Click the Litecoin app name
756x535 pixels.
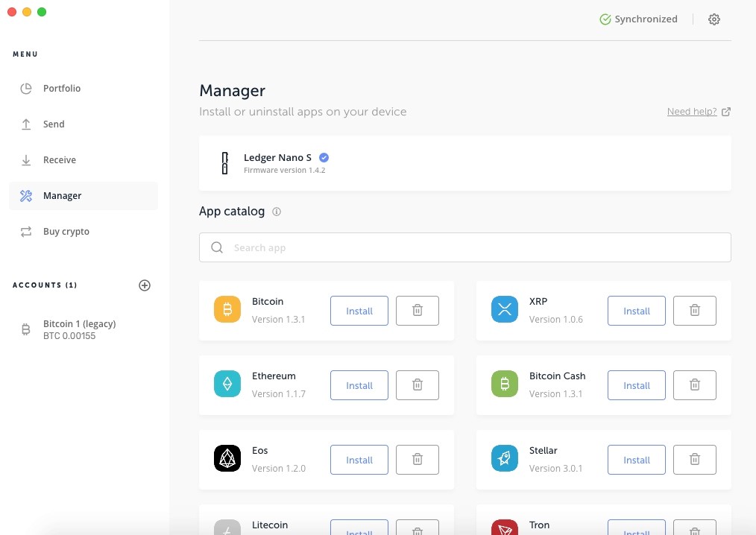tap(269, 525)
